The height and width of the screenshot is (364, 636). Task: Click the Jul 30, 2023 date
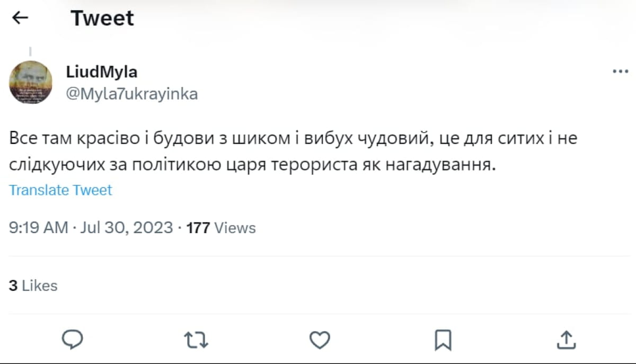pos(126,228)
